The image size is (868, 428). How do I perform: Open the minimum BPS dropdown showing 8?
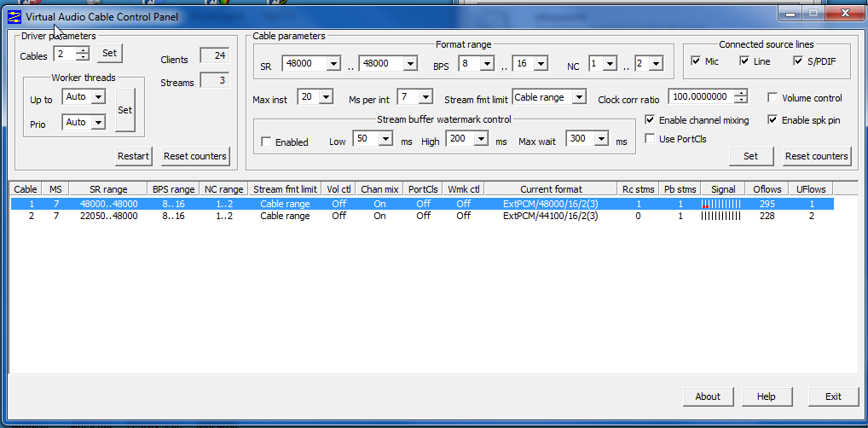pyautogui.click(x=487, y=64)
